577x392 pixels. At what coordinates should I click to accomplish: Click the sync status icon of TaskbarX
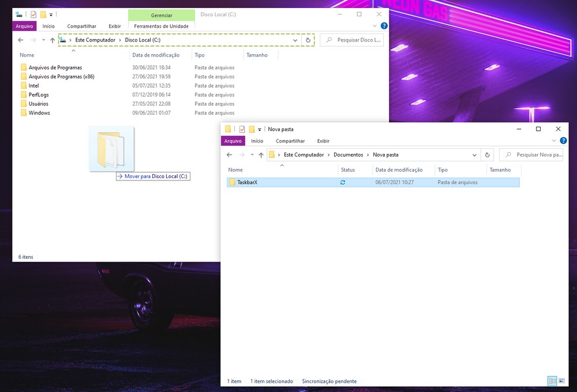coord(343,183)
